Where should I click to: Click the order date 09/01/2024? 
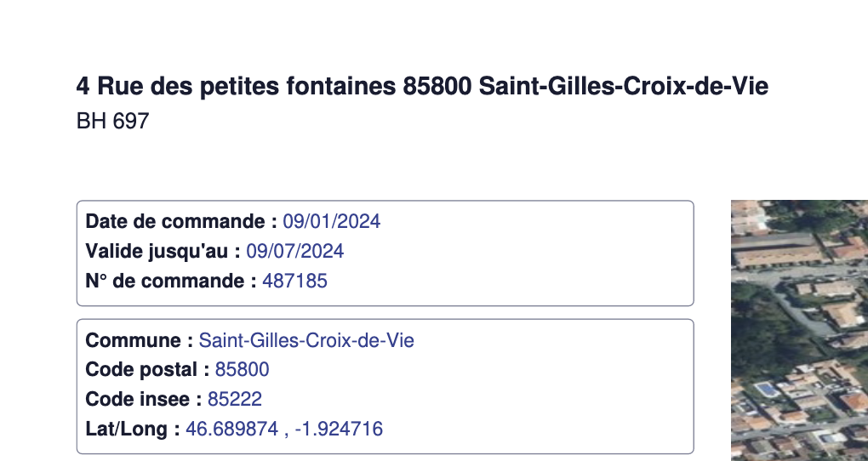coord(332,221)
